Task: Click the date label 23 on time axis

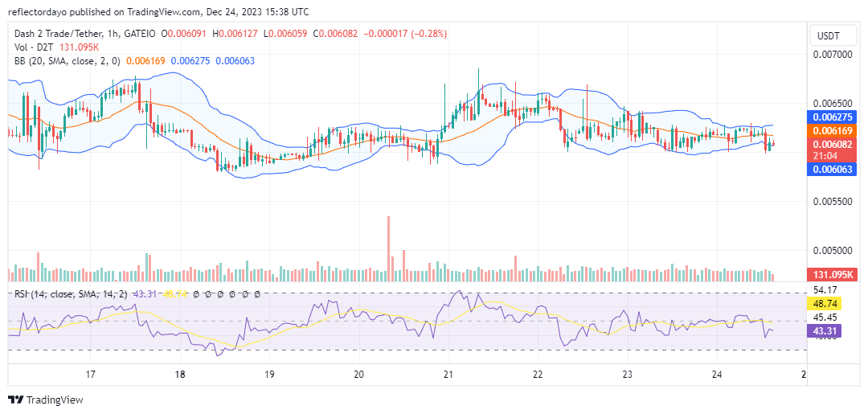Action: point(627,374)
